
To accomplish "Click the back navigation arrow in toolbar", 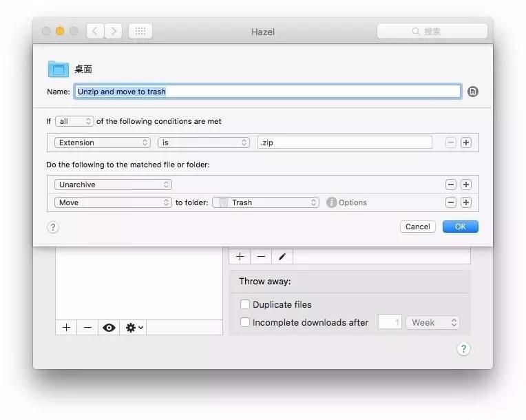I will [95, 32].
